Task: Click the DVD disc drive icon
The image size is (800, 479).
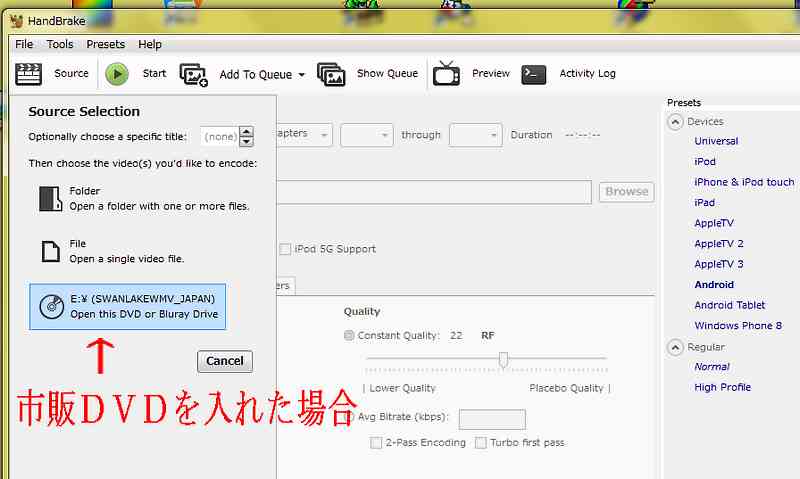Action: coord(52,307)
